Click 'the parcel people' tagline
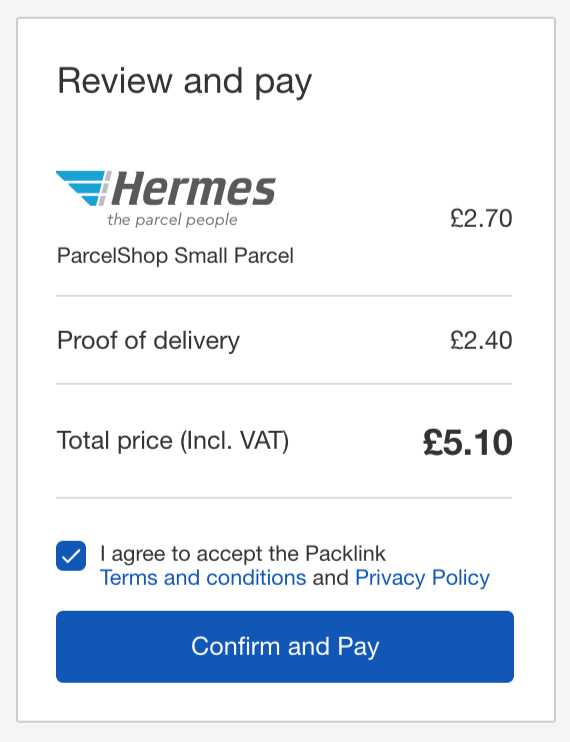Image resolution: width=570 pixels, height=742 pixels. pyautogui.click(x=172, y=220)
